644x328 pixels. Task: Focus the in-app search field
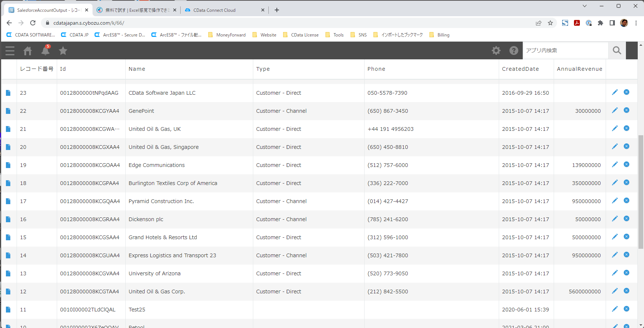565,50
